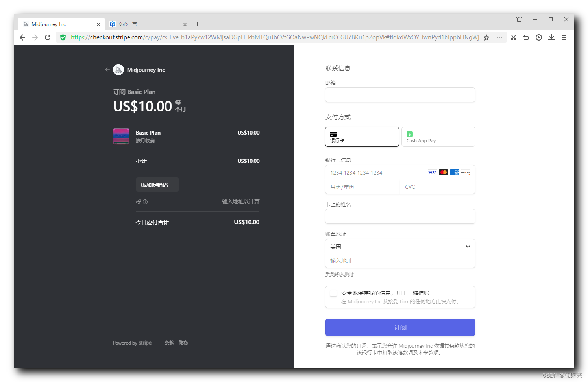Click the 订阅 Basic Plan heading
588x382 pixels.
pyautogui.click(x=134, y=92)
